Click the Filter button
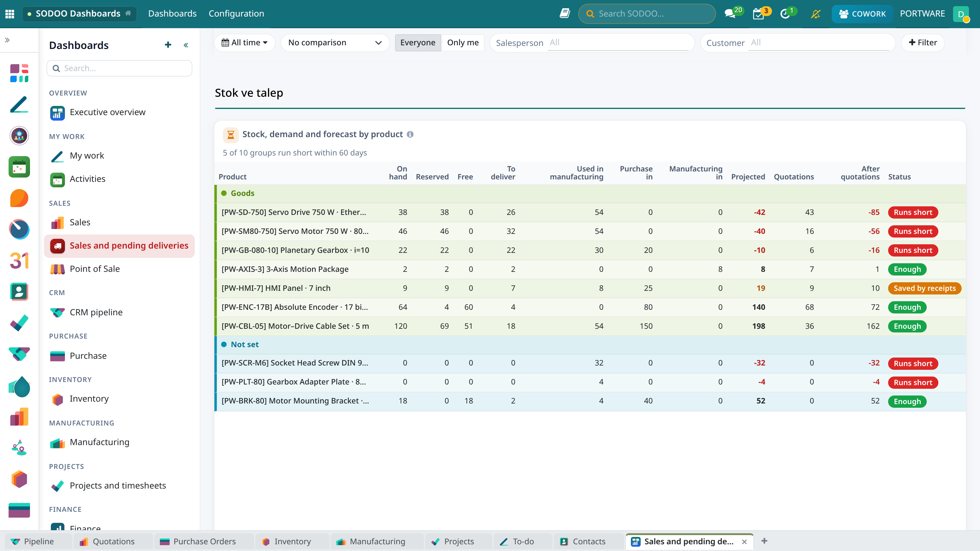The image size is (980, 551). (x=923, y=43)
